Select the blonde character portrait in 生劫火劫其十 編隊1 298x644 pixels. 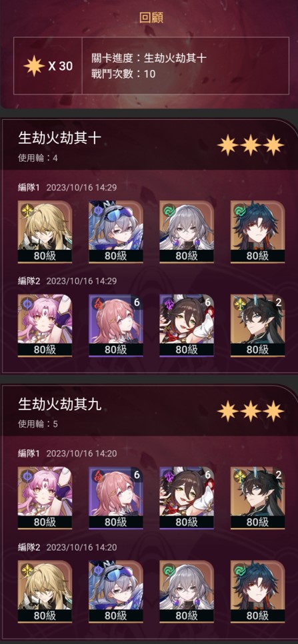click(45, 232)
